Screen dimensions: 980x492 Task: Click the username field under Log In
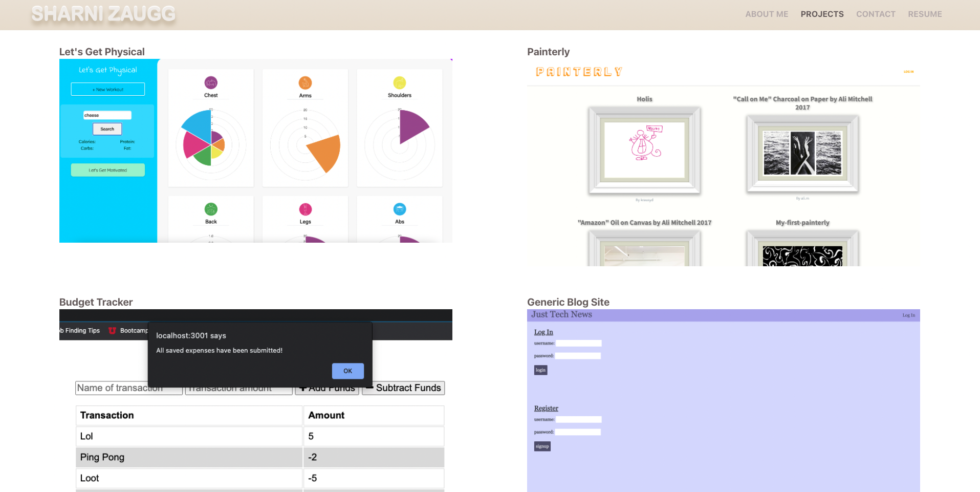coord(579,343)
